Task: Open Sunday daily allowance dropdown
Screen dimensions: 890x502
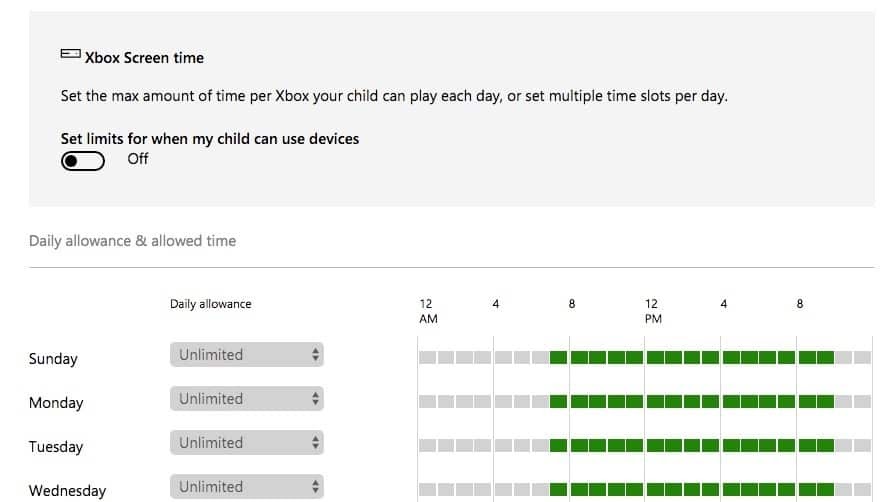Action: [x=246, y=354]
